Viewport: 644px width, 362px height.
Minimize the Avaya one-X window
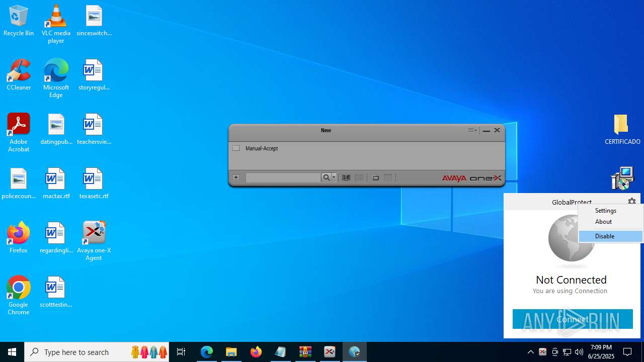tap(486, 131)
